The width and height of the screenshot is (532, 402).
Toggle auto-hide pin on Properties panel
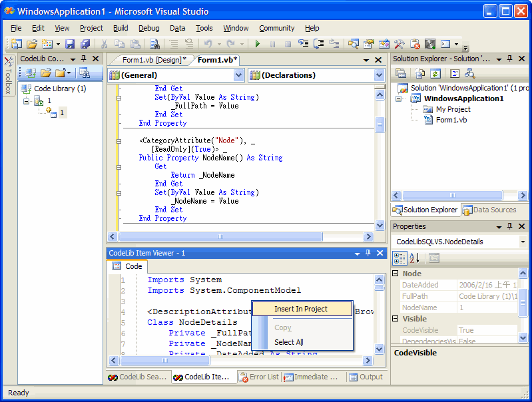pos(509,226)
